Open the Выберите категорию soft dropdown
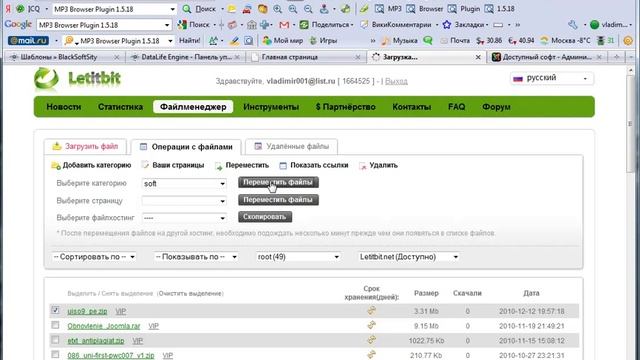640x360 pixels. point(184,184)
